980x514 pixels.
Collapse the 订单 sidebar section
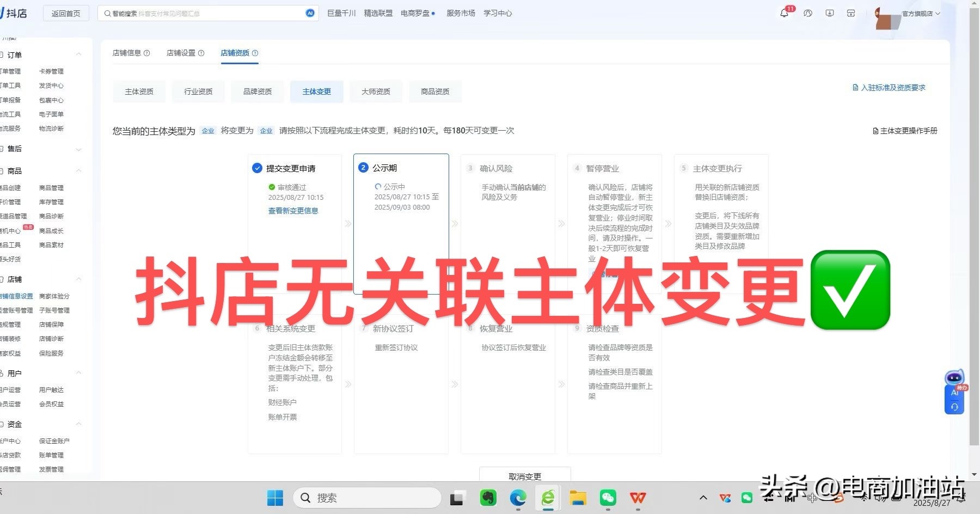78,55
